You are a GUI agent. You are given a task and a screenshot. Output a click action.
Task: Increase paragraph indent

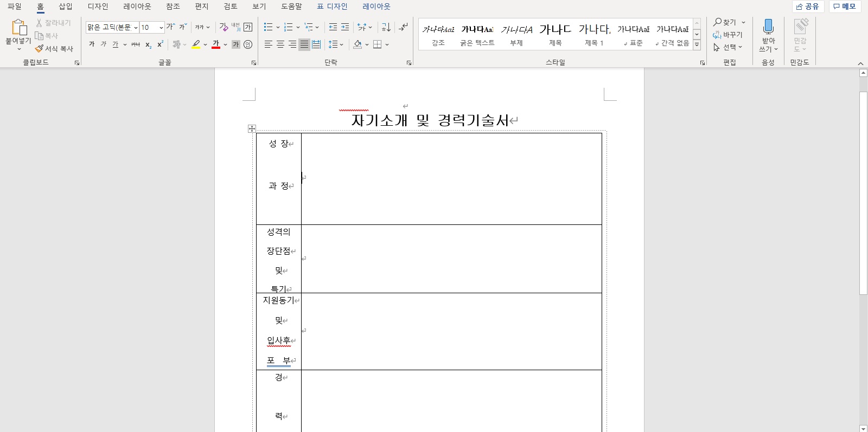click(x=345, y=27)
